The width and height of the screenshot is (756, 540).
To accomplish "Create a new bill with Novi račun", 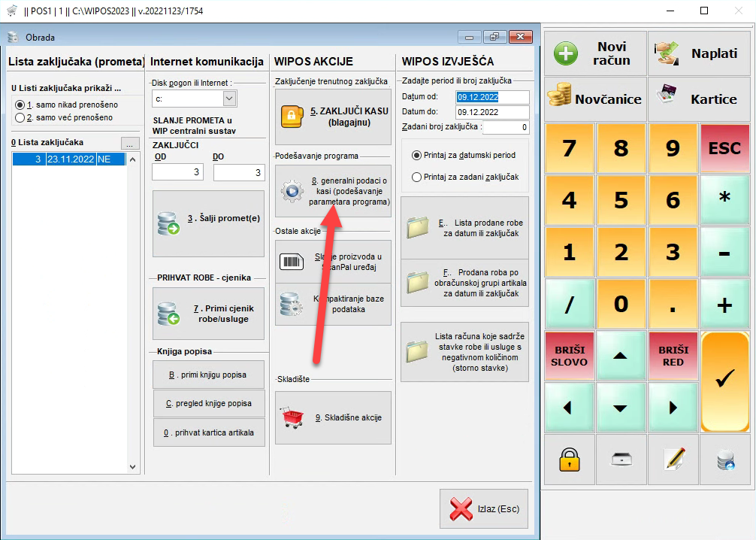I will pyautogui.click(x=594, y=53).
